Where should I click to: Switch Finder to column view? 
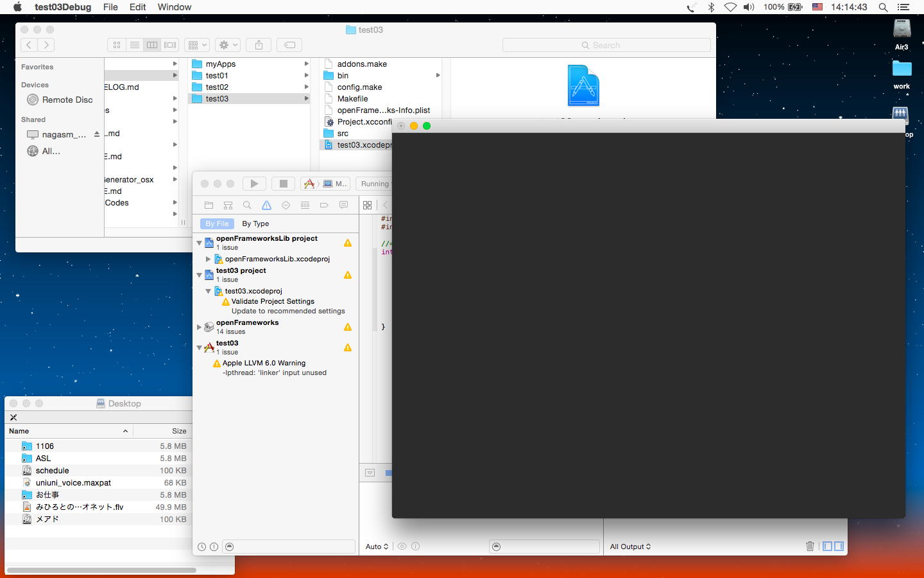tap(152, 45)
